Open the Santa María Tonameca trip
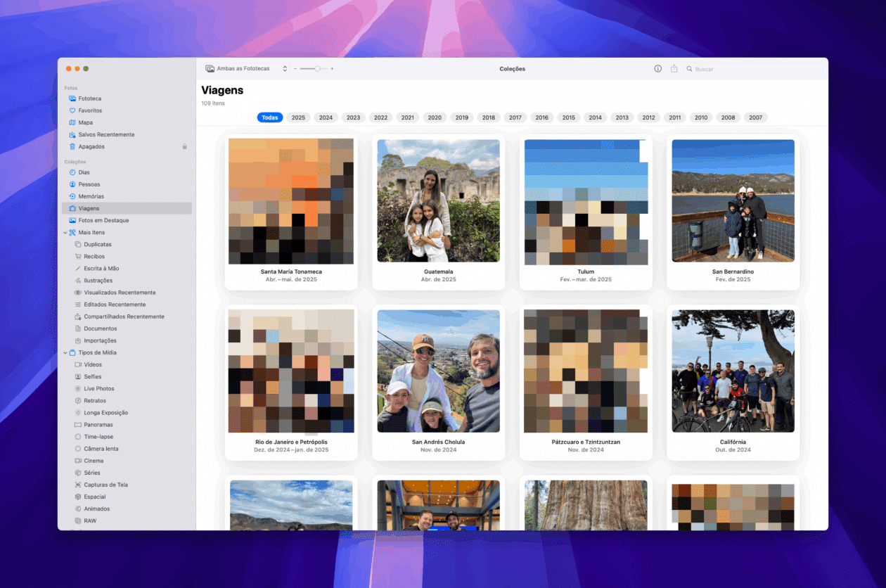 pos(291,211)
